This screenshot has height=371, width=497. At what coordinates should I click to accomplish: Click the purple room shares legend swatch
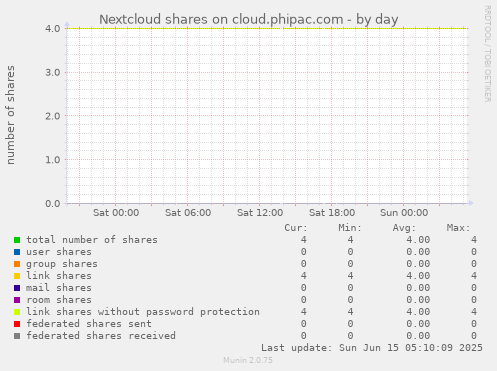tap(17, 300)
